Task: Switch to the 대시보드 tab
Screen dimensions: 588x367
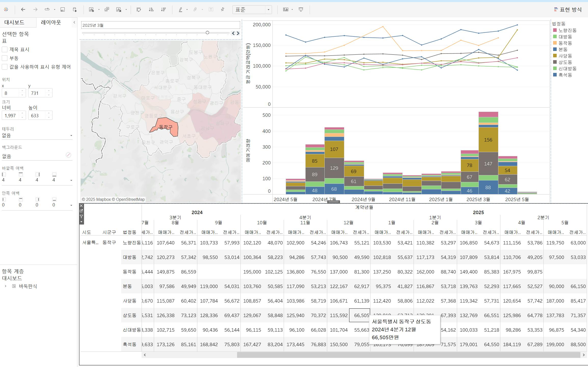Action: click(x=14, y=22)
